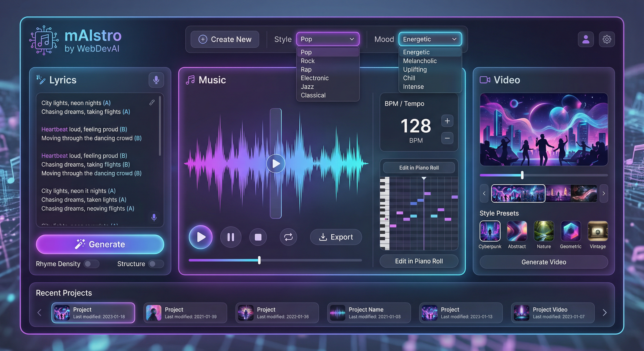Go to previous video thumbnail strip
This screenshot has height=351, width=644.
pos(484,193)
